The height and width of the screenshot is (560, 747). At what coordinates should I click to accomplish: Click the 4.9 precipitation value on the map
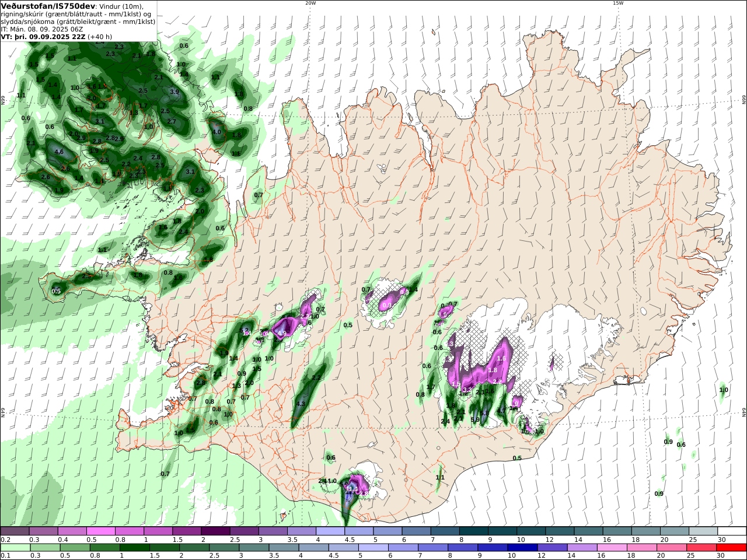click(282, 333)
